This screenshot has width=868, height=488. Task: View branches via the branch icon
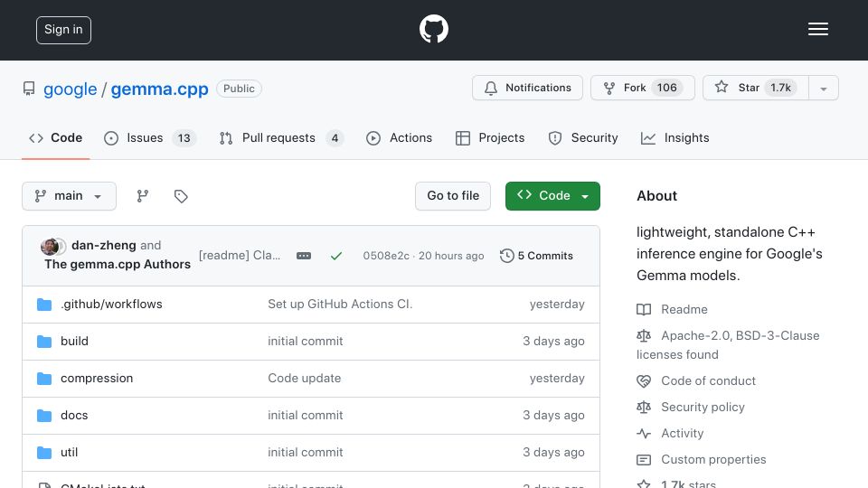143,196
